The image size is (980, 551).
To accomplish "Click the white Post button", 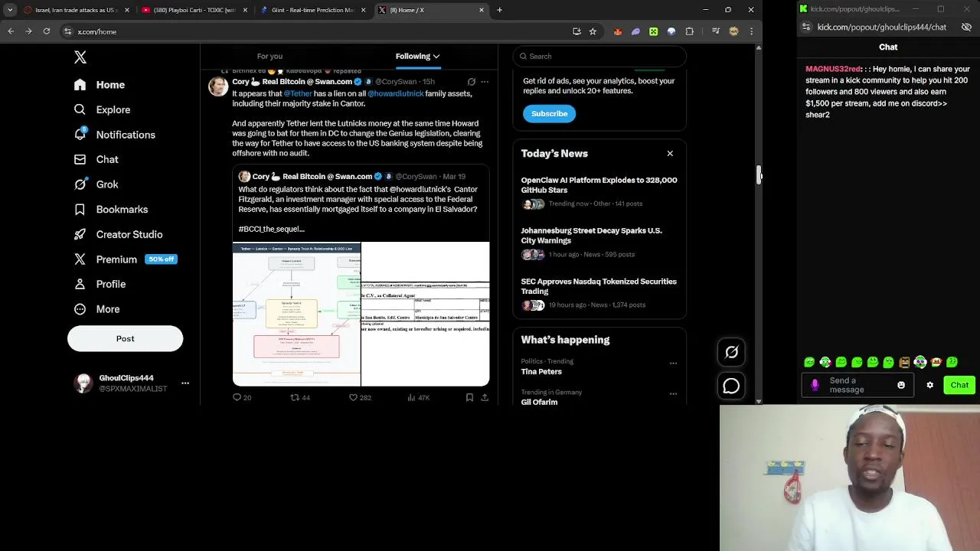I will [125, 338].
